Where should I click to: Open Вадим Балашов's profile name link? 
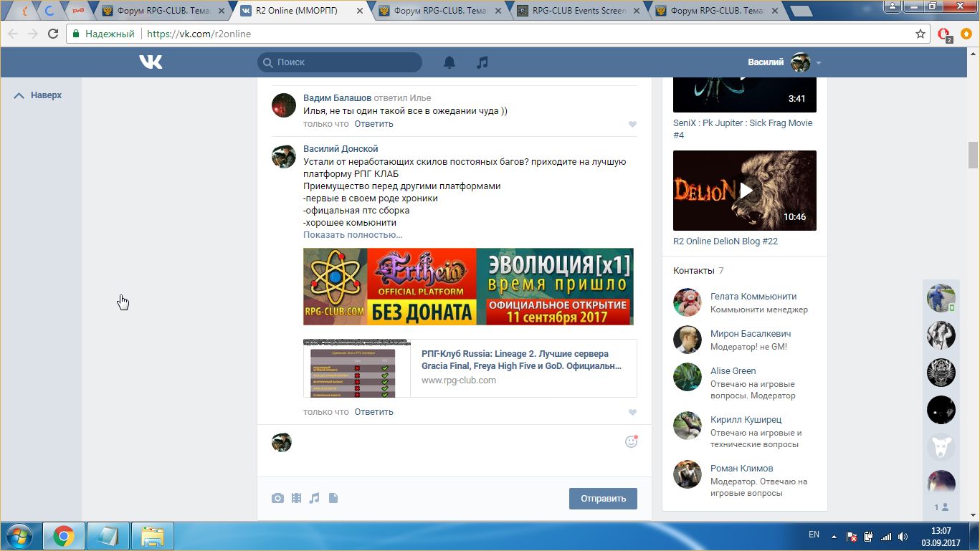pos(337,98)
